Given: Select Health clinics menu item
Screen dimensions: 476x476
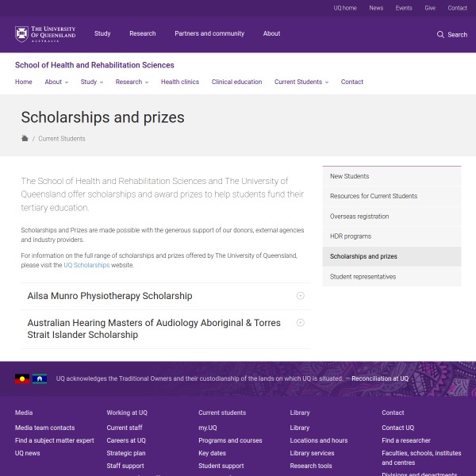Looking at the screenshot, I should click(x=180, y=82).
